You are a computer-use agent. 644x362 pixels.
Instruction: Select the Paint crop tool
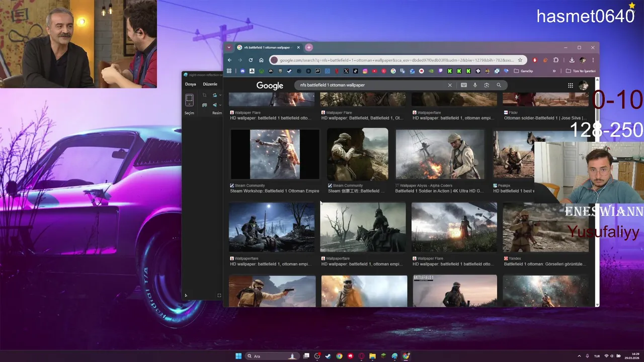point(204,95)
